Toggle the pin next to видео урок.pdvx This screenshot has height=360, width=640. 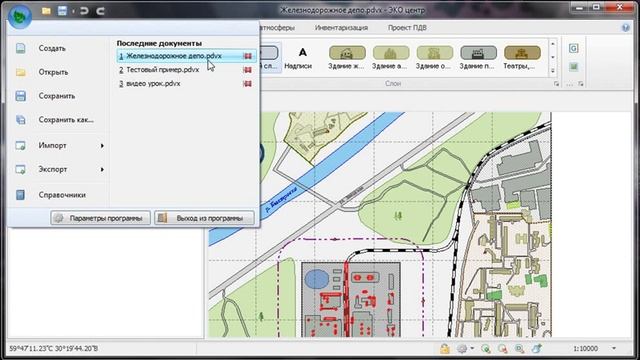click(247, 84)
